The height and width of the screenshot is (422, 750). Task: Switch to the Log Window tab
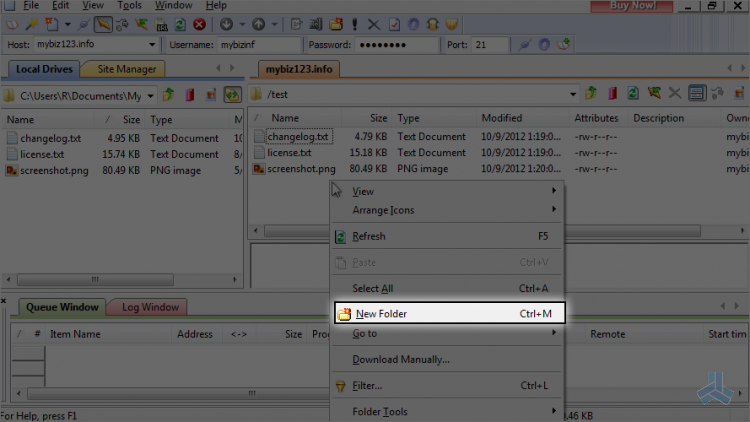pyautogui.click(x=150, y=307)
